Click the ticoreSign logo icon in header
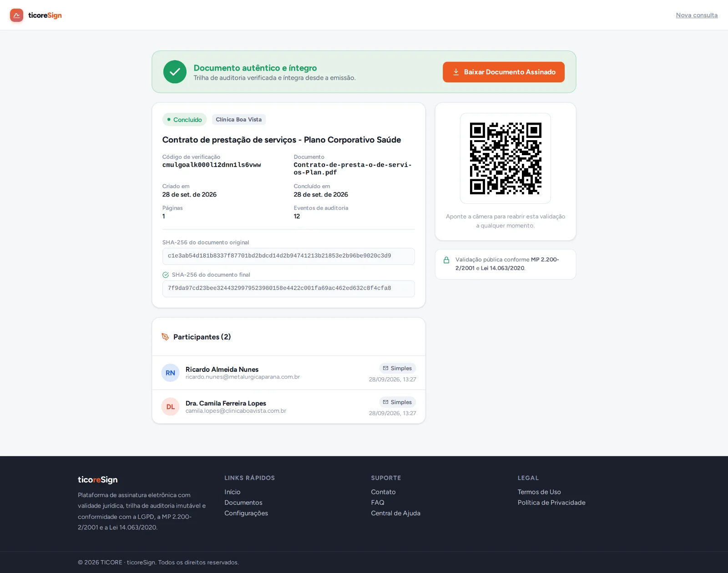Screen dimensions: 728x573 (x=17, y=15)
